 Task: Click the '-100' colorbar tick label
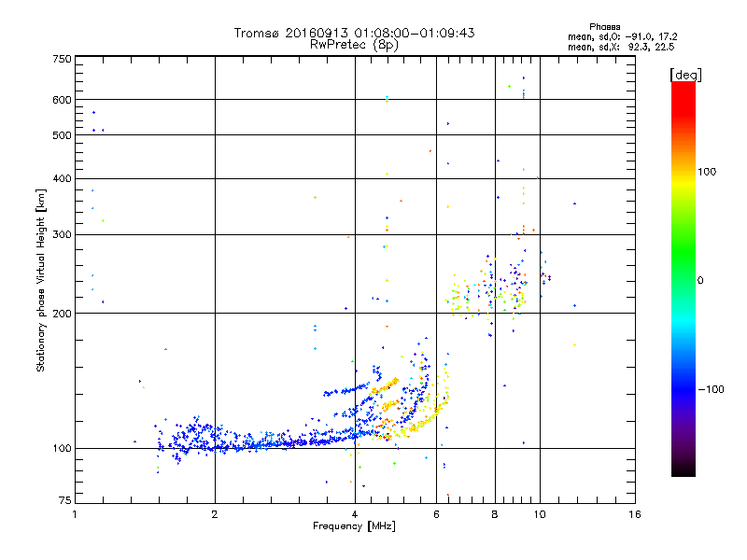click(712, 389)
